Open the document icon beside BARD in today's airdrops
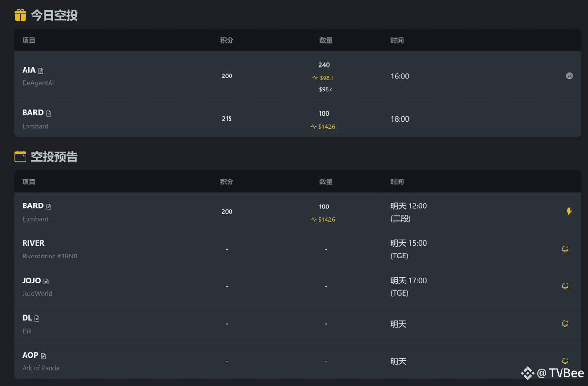Viewport: 588px width, 386px height. pos(49,113)
